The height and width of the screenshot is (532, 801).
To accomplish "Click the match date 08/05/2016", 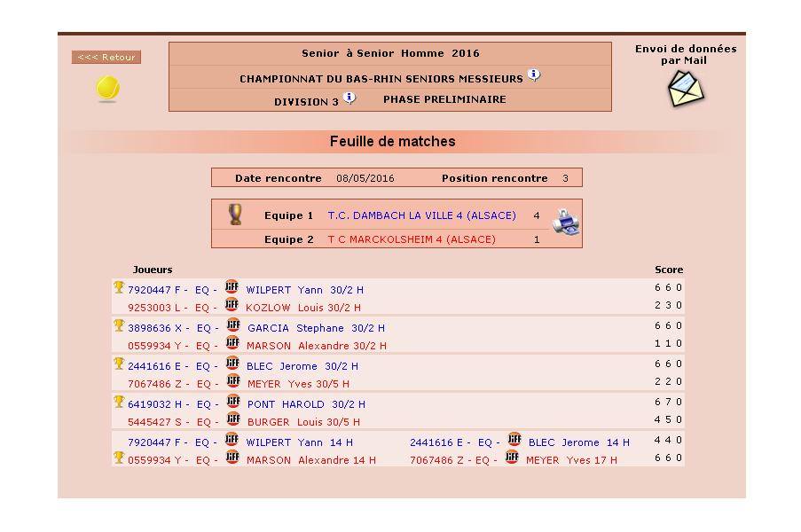I will tap(365, 178).
